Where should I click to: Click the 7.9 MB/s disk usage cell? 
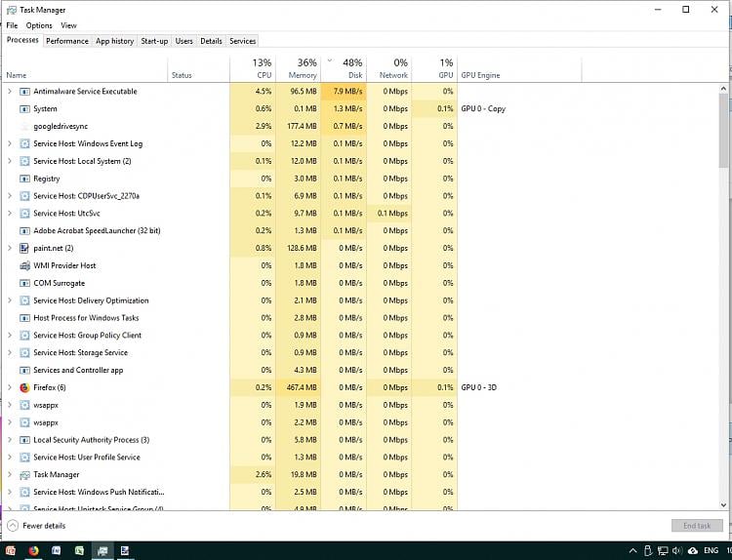[344, 92]
